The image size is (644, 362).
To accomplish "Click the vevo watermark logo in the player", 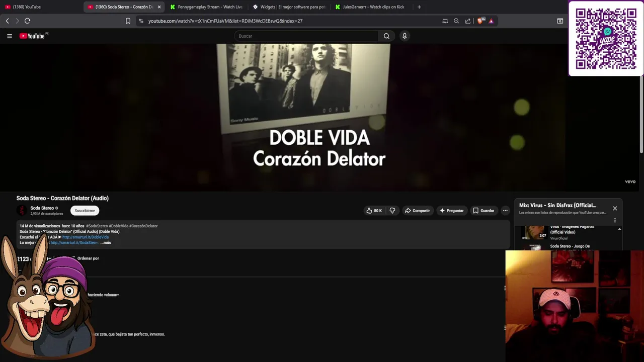I will coord(630,182).
